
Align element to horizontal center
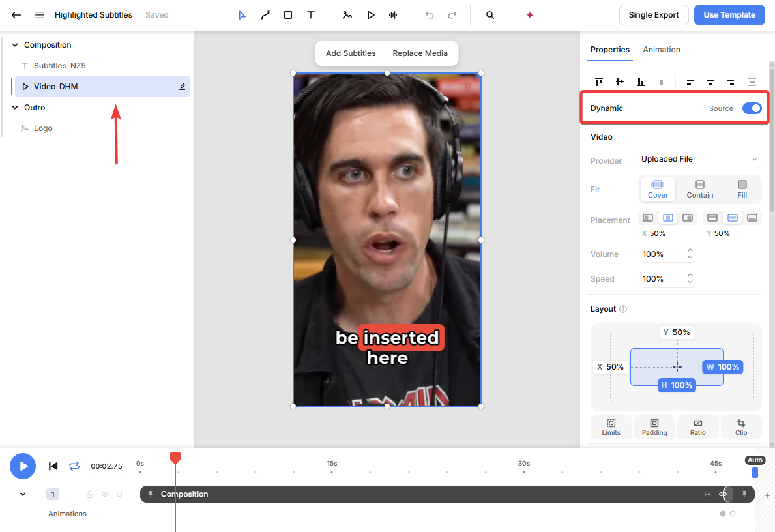(x=710, y=82)
